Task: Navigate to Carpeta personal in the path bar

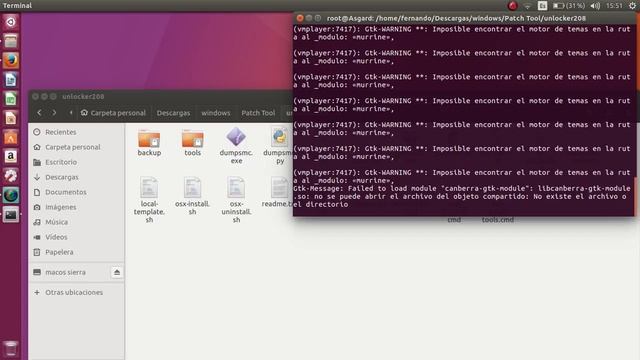Action: [113, 113]
